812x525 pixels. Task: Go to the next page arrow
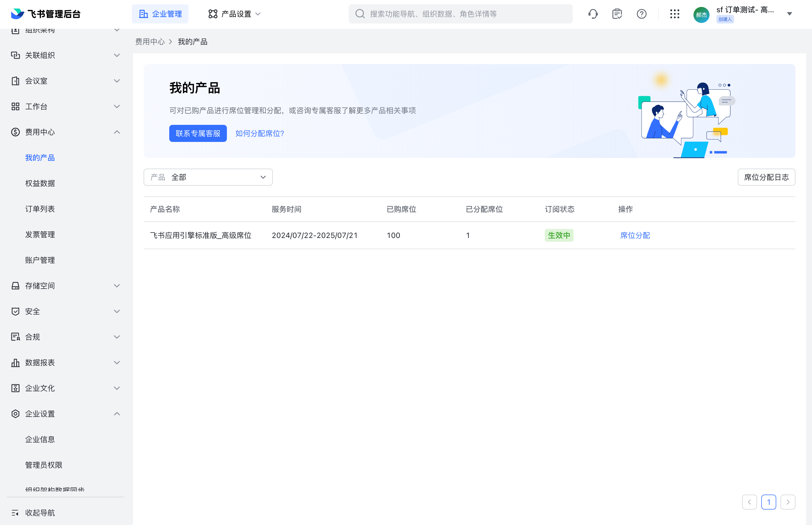point(788,502)
